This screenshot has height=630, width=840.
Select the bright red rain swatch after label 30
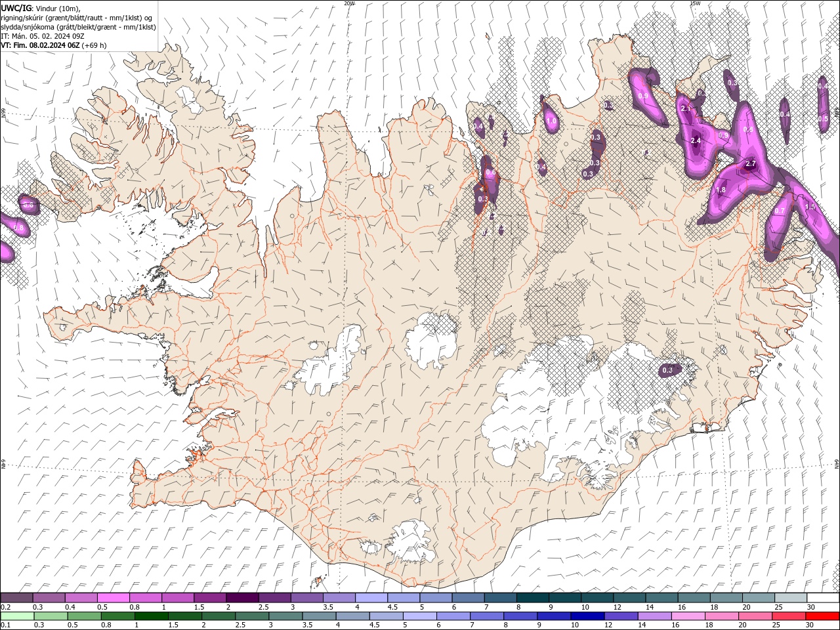click(822, 616)
